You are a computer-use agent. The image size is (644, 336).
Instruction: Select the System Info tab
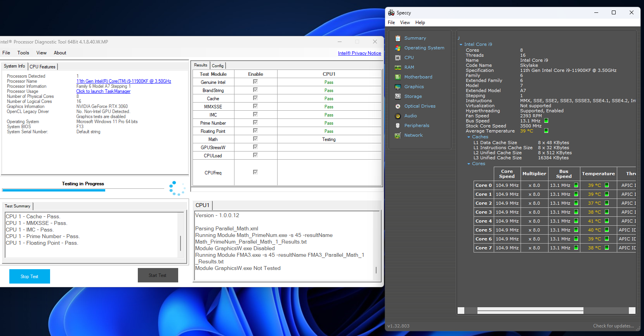(x=14, y=66)
